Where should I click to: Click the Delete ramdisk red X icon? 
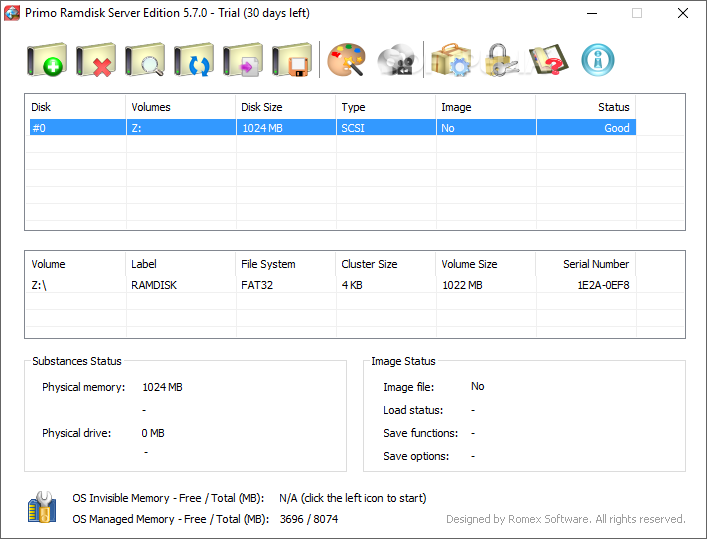96,60
